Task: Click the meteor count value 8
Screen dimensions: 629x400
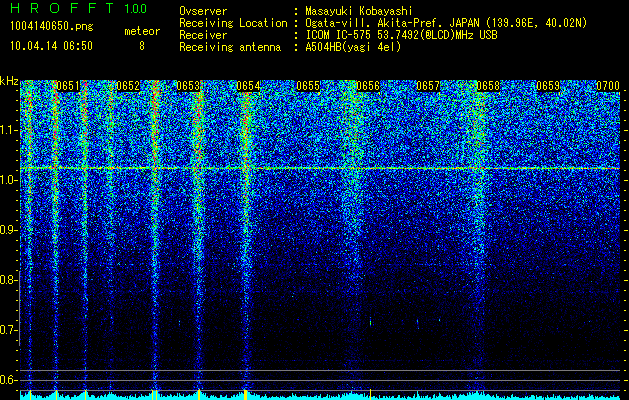Action: (142, 46)
